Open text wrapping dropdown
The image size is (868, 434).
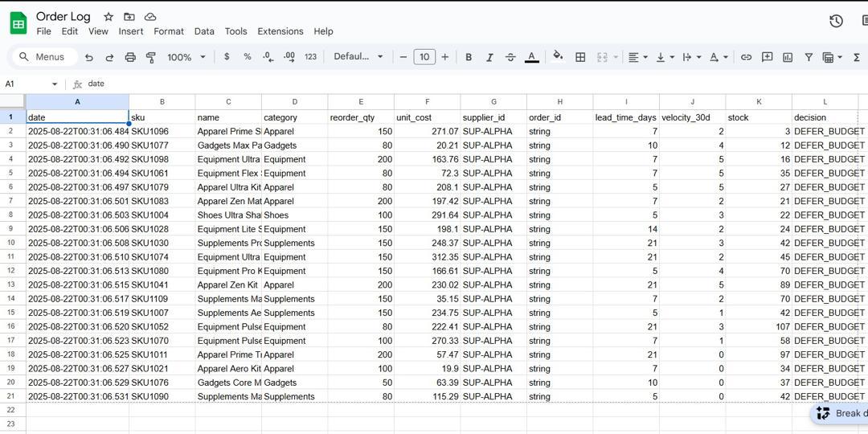coord(692,57)
